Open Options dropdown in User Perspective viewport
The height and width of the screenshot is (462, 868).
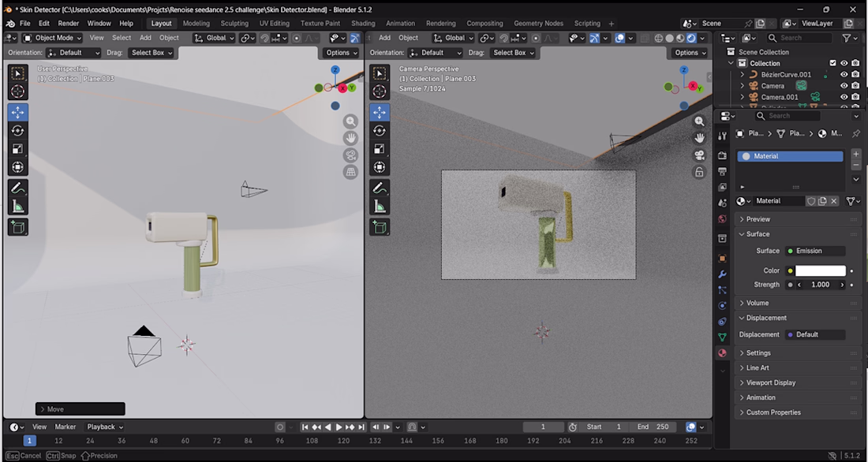pos(342,53)
